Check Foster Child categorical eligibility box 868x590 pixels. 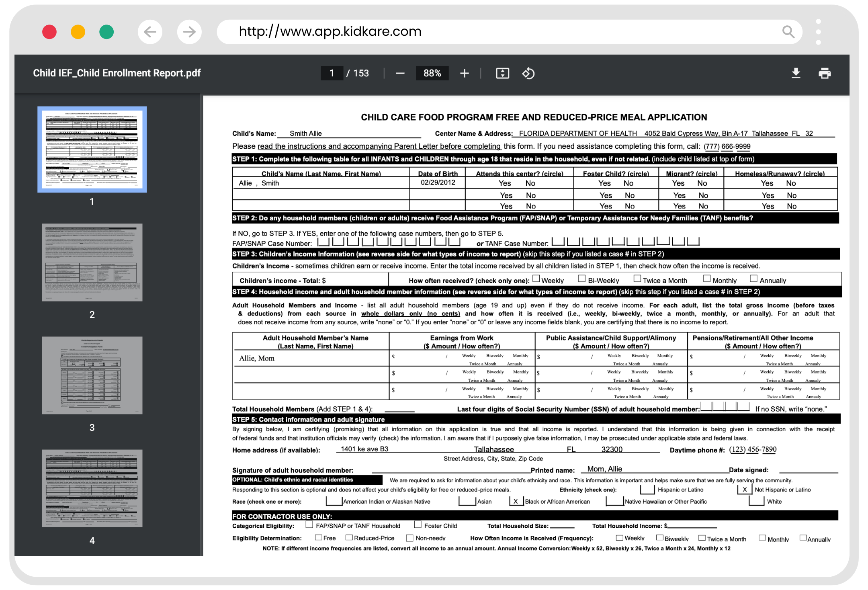click(x=418, y=524)
